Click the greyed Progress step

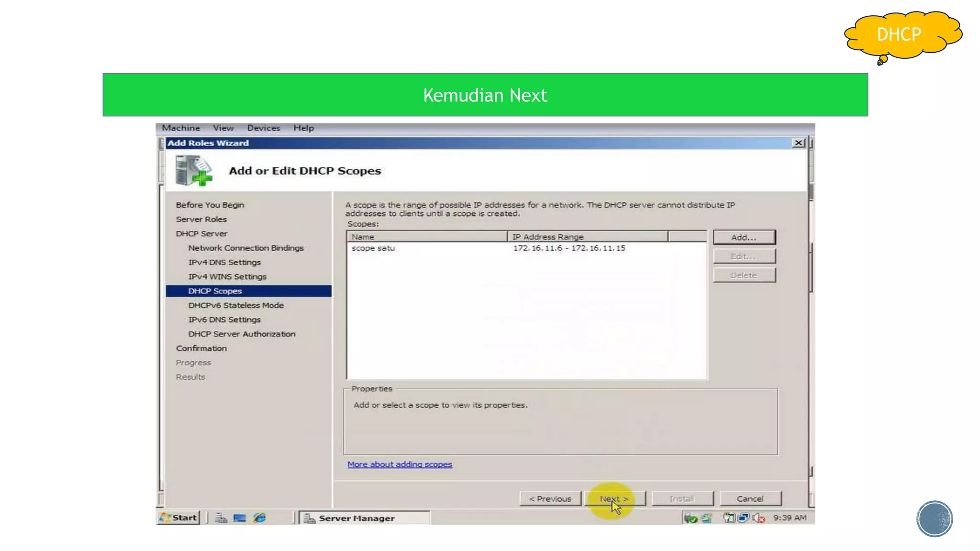tap(193, 363)
